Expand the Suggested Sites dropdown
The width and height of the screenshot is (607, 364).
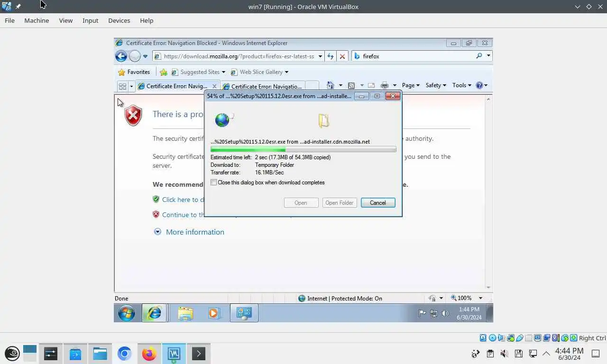223,72
